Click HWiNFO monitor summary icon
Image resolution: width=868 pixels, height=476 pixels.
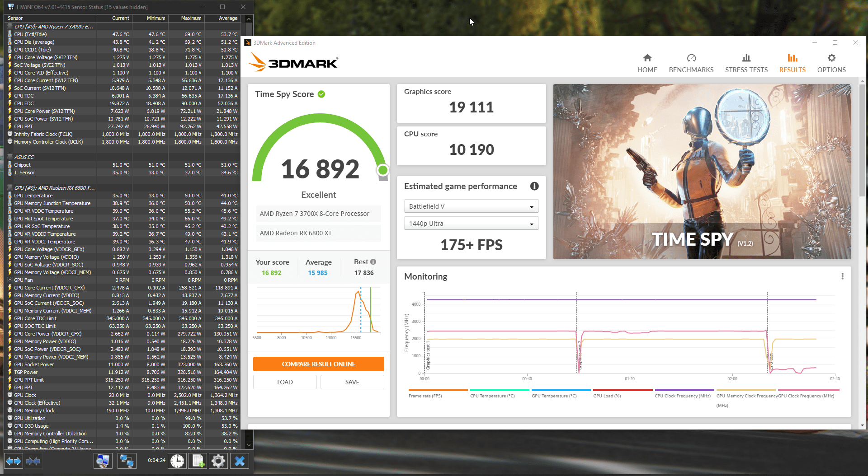coord(103,461)
